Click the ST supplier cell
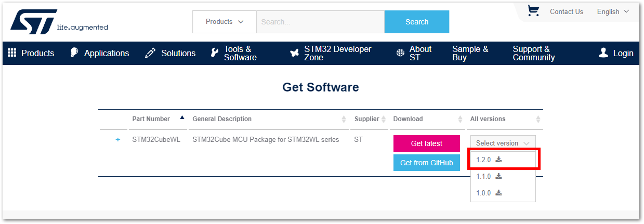 [358, 140]
